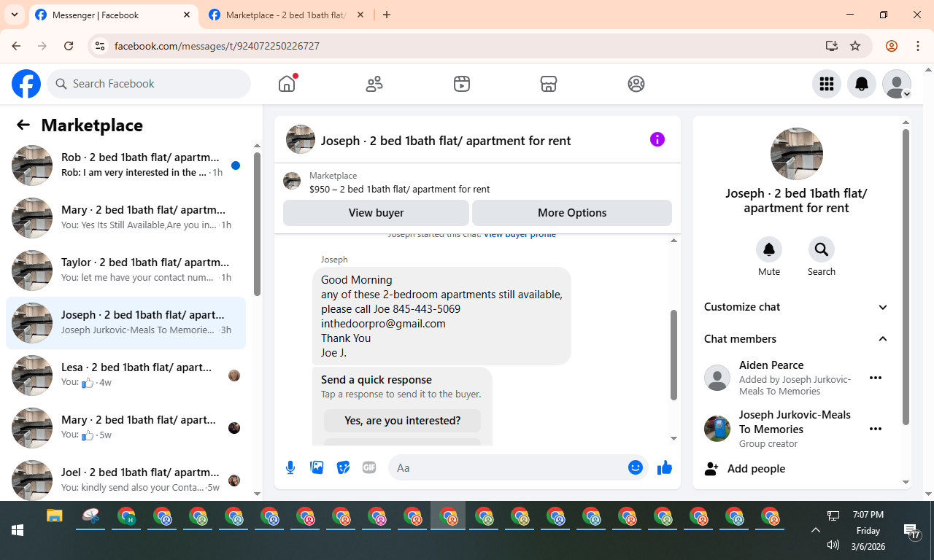
Task: Mute this chat with bell icon
Action: pyautogui.click(x=769, y=249)
